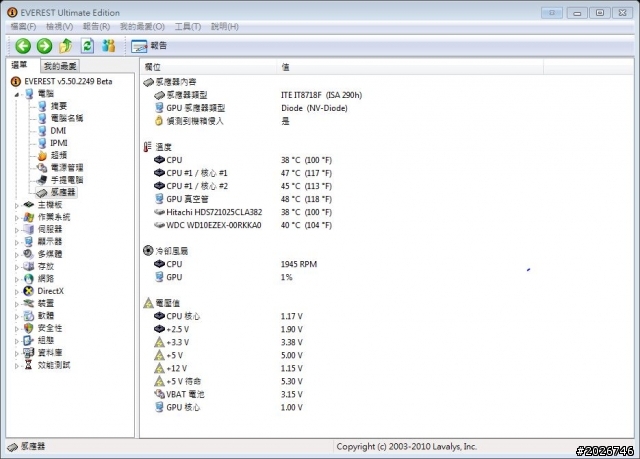Click the 感應器內容 group header
The height and width of the screenshot is (459, 640).
coord(170,82)
